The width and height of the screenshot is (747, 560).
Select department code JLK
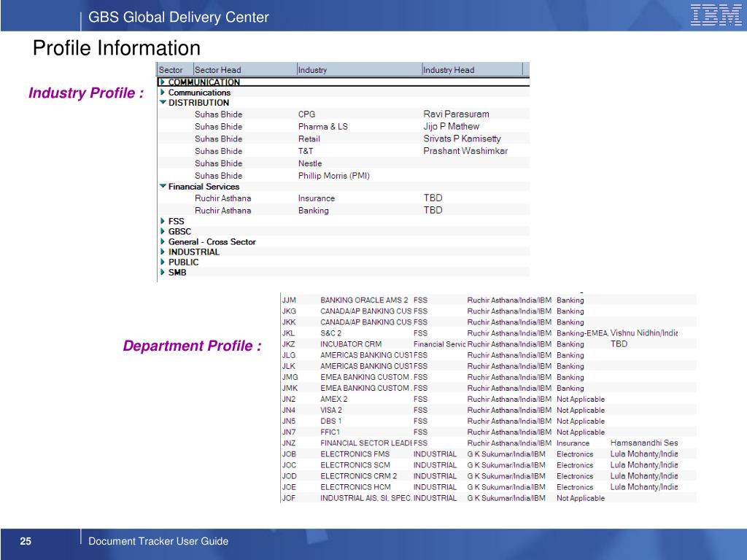(x=288, y=366)
